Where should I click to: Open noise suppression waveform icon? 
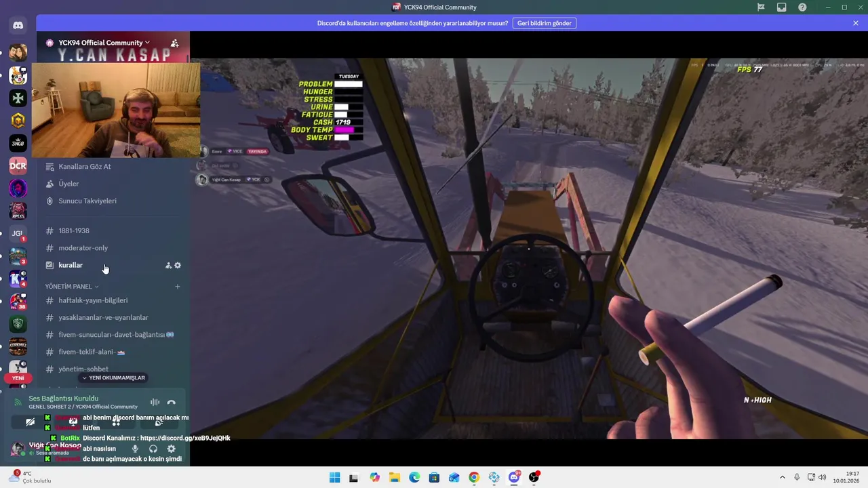pos(155,403)
